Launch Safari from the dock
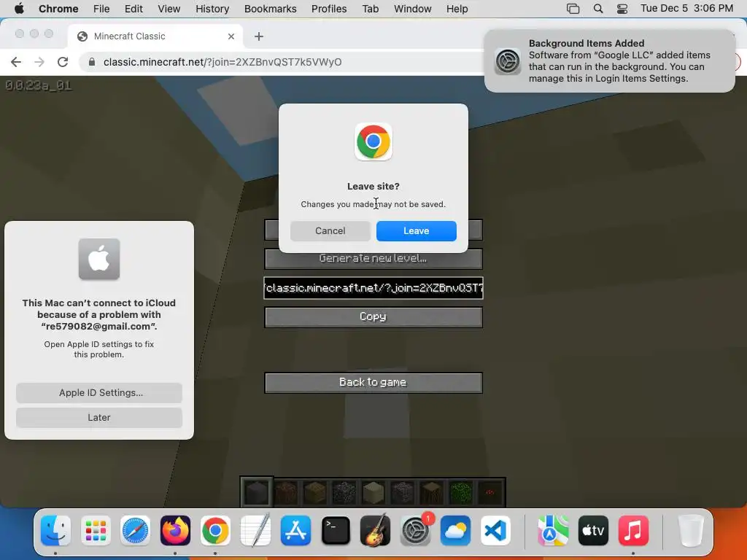 (135, 531)
